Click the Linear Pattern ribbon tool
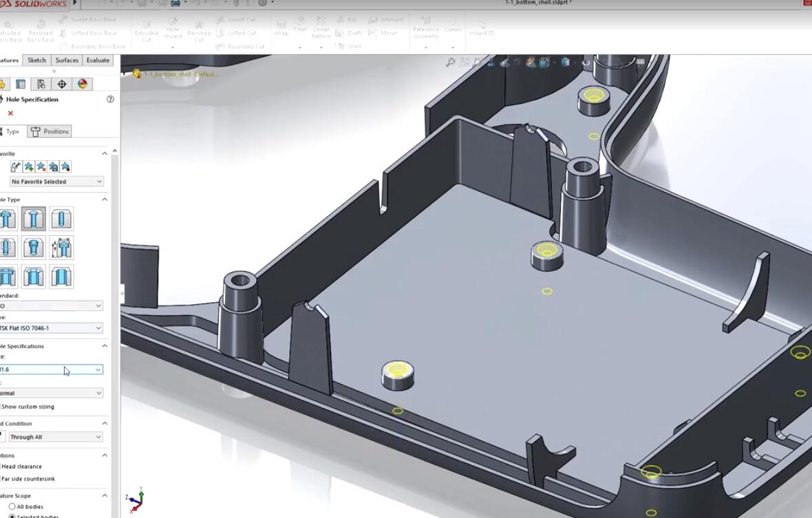This screenshot has width=812, height=518. coord(321,28)
